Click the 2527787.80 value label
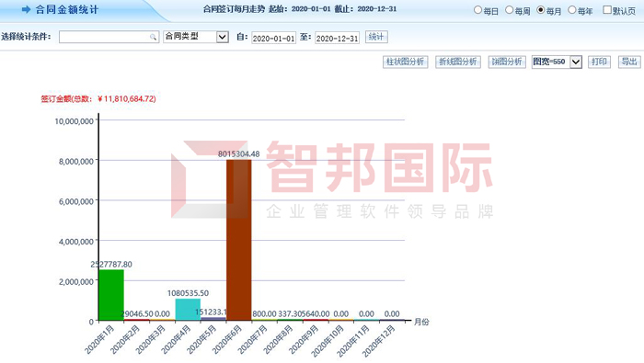Viewport: 644px width, 363px height. pos(111,265)
